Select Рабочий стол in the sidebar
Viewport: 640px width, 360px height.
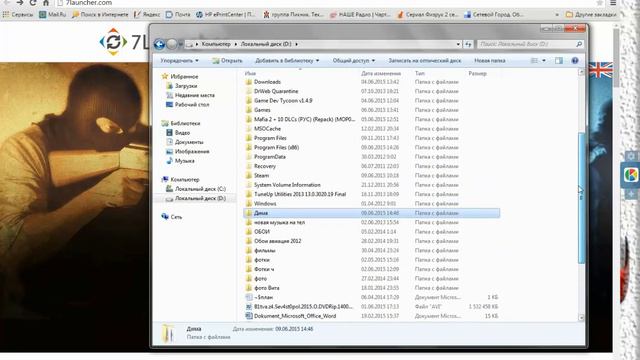click(192, 104)
